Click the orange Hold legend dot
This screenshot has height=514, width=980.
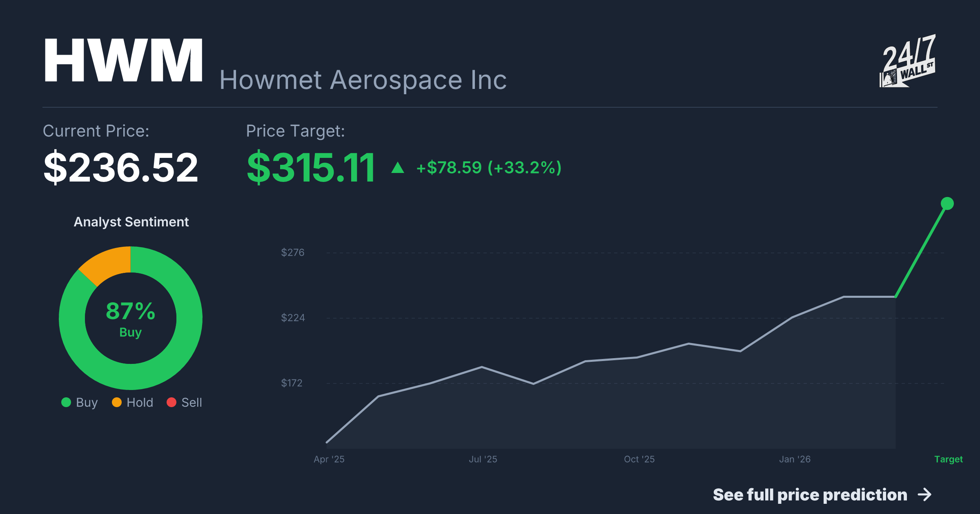[117, 402]
